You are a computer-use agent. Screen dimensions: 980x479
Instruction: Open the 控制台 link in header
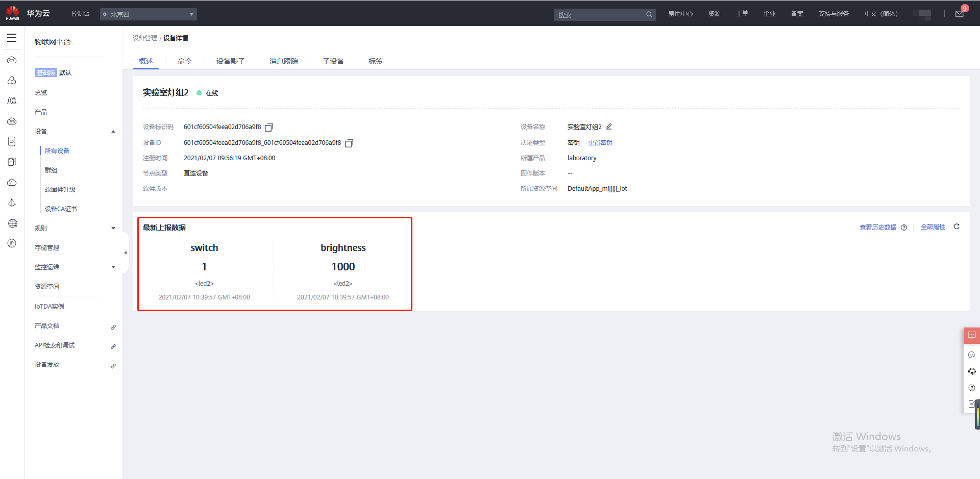[81, 14]
